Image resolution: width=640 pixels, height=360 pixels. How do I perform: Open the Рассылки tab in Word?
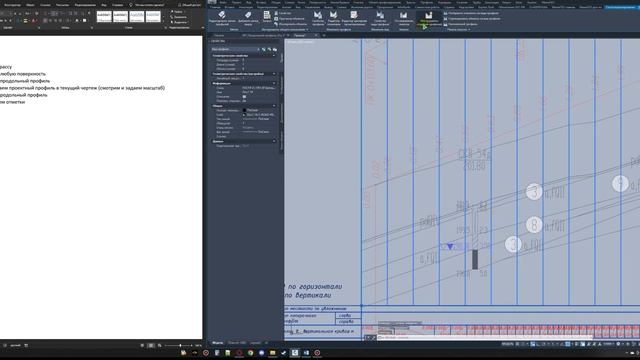62,5
